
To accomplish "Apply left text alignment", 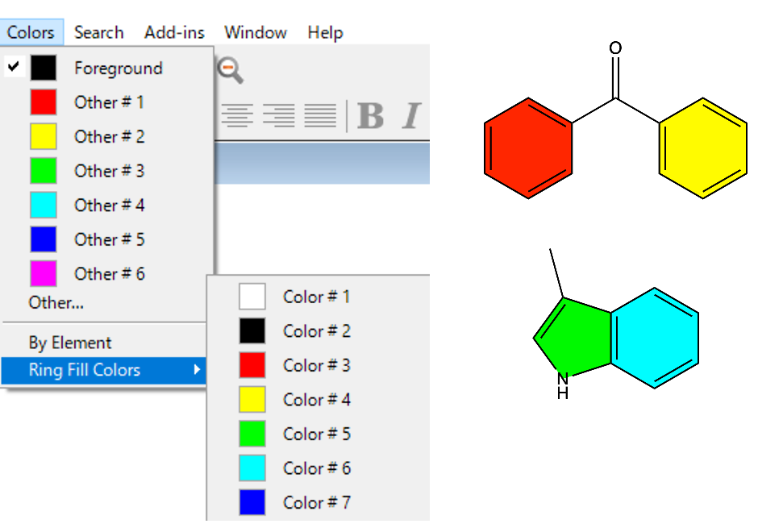I will coord(238,115).
